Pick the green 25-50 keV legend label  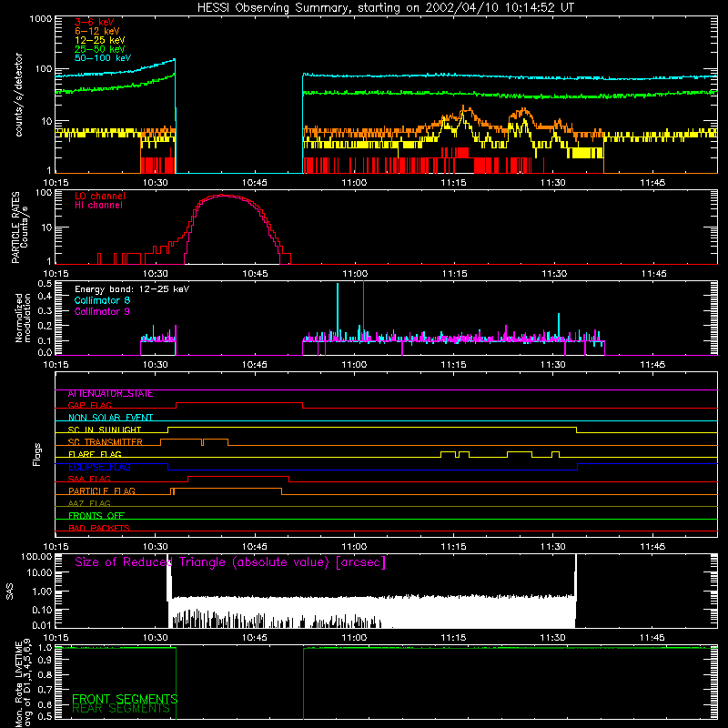click(100, 49)
